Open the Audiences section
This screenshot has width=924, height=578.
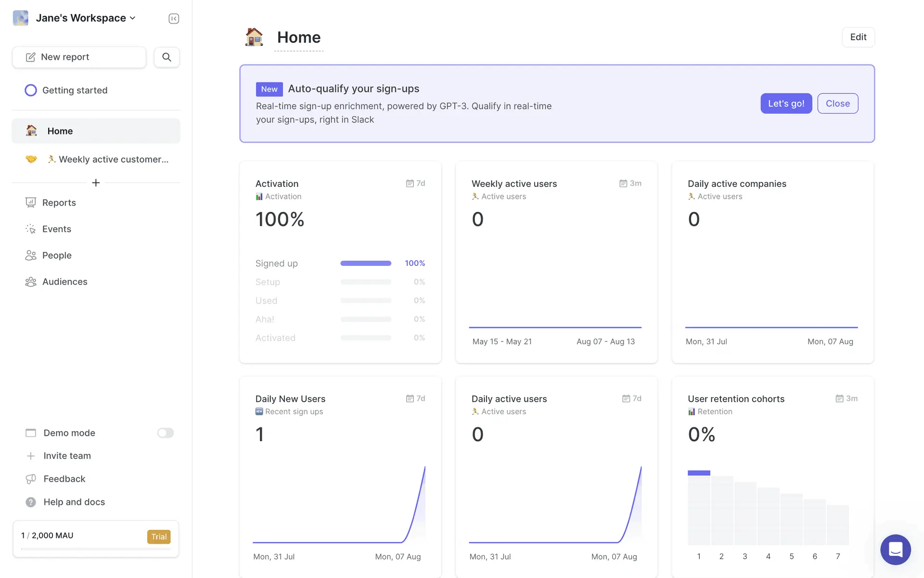point(64,282)
